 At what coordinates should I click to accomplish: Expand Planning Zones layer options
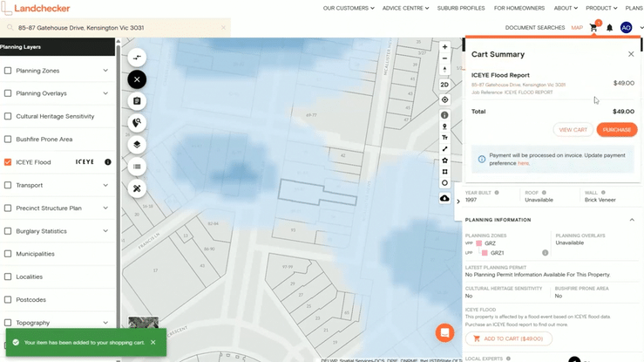(105, 71)
